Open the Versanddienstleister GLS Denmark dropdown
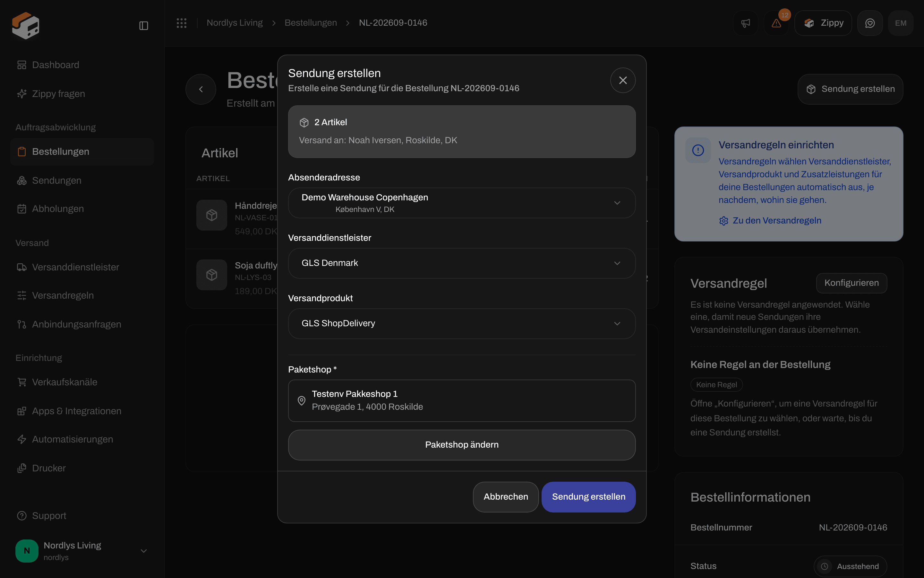The height and width of the screenshot is (578, 924). (x=462, y=263)
